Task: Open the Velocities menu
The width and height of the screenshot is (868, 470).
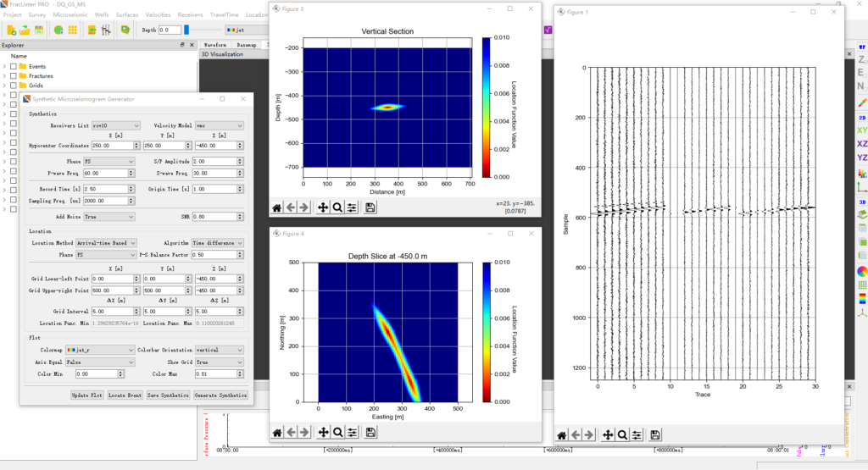Action: coord(158,15)
